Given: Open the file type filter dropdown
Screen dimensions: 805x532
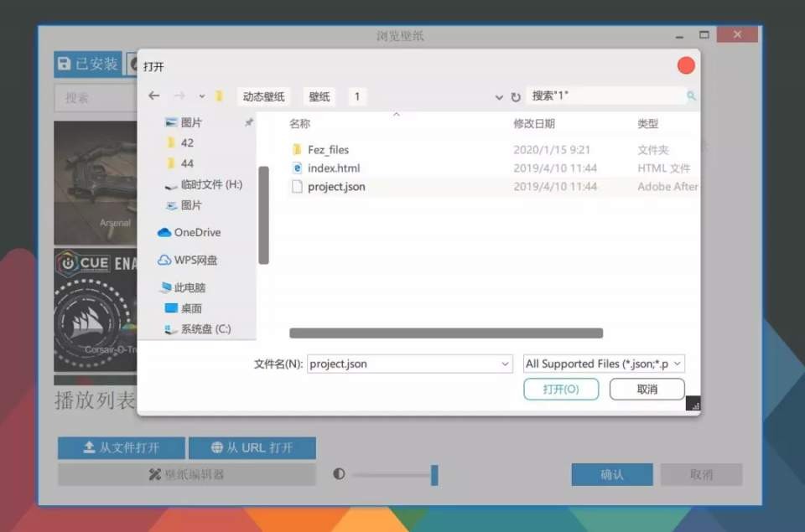Looking at the screenshot, I should [x=677, y=364].
